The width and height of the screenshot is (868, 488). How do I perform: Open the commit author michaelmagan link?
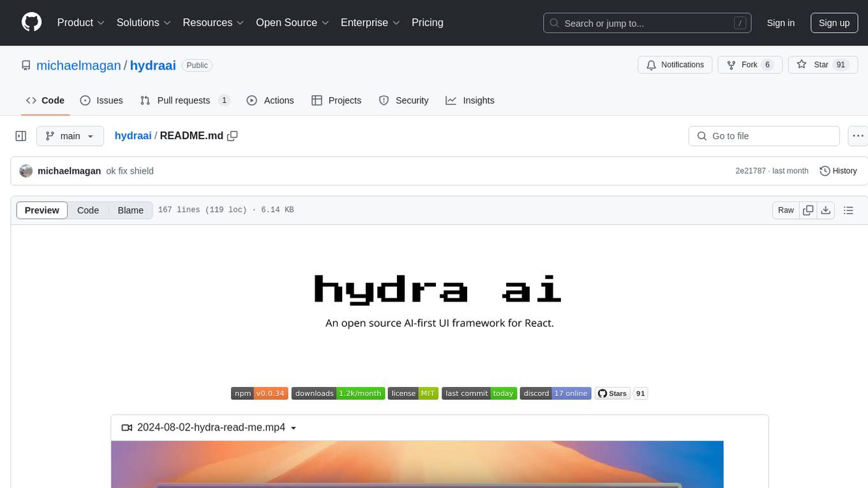(x=69, y=171)
